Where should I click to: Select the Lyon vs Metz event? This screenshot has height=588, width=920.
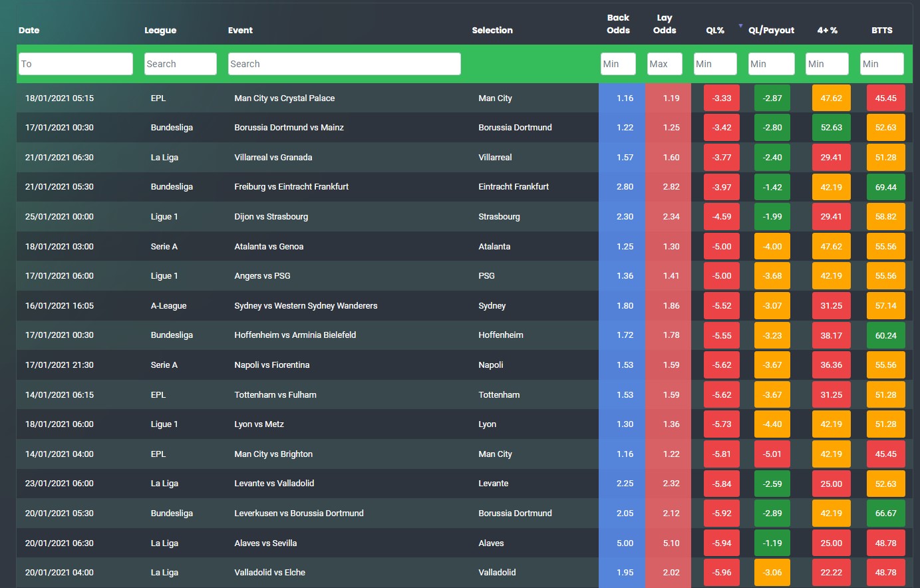coord(259,424)
